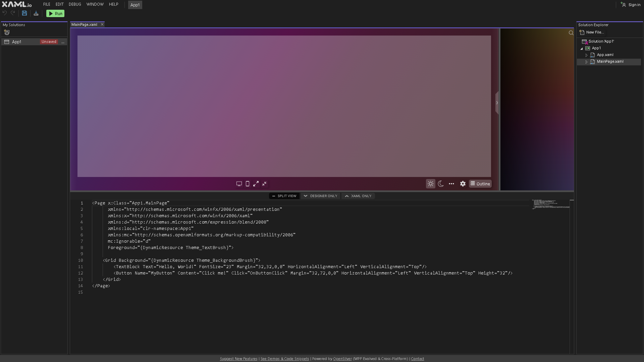
Task: Click the search magnifier icon in the side panel
Action: click(571, 33)
